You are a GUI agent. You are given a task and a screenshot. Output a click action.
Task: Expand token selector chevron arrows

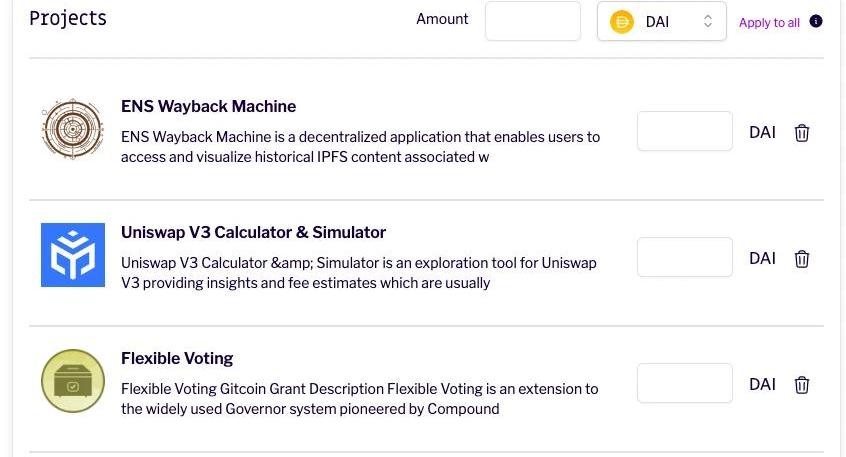708,21
